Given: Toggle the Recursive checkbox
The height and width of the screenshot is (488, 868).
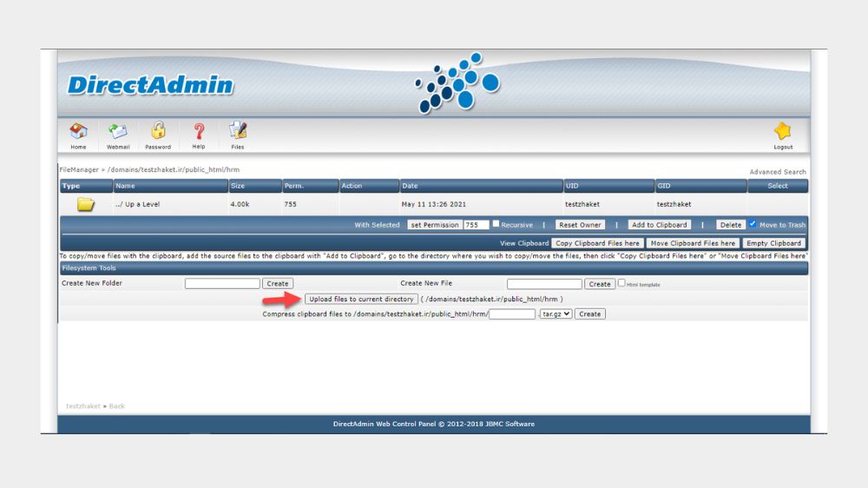Looking at the screenshot, I should (496, 224).
